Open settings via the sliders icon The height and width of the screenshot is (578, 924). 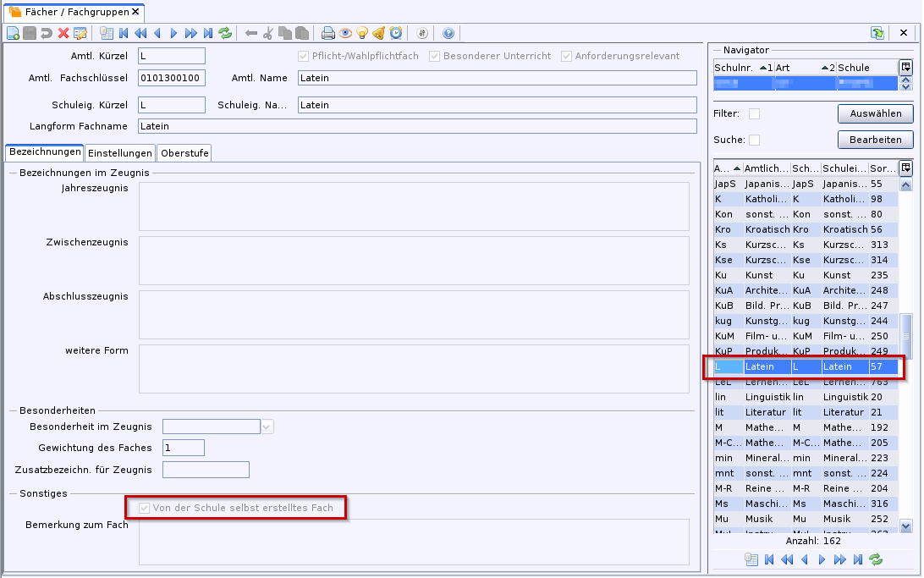coord(422,33)
